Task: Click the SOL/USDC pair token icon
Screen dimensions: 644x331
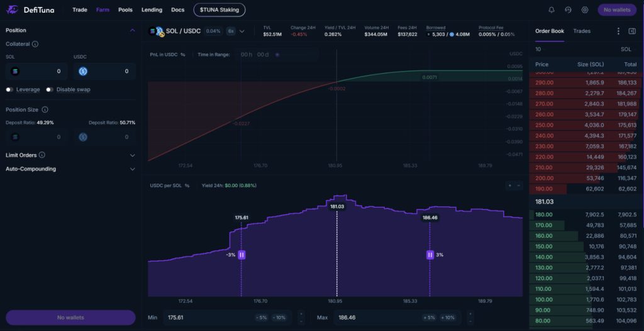Action: click(x=157, y=31)
